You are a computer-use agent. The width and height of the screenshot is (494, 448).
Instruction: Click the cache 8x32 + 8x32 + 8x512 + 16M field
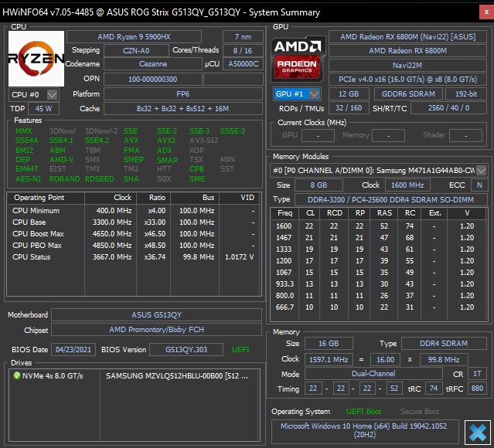coord(183,109)
